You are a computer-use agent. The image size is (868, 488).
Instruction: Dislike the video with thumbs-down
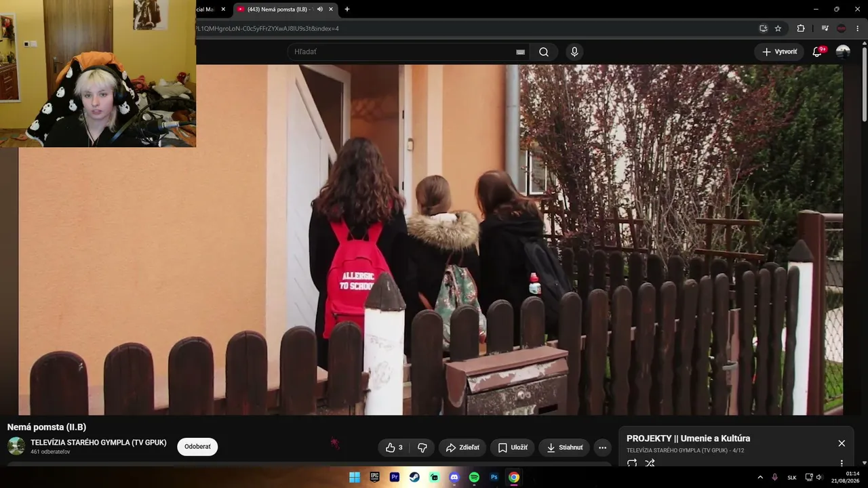coord(422,447)
